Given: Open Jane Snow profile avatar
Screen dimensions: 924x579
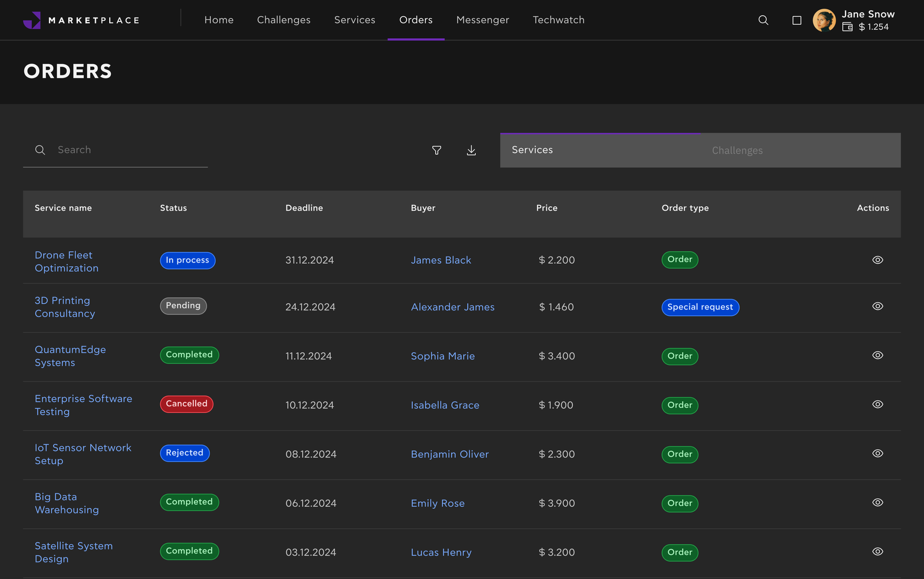Looking at the screenshot, I should point(824,20).
